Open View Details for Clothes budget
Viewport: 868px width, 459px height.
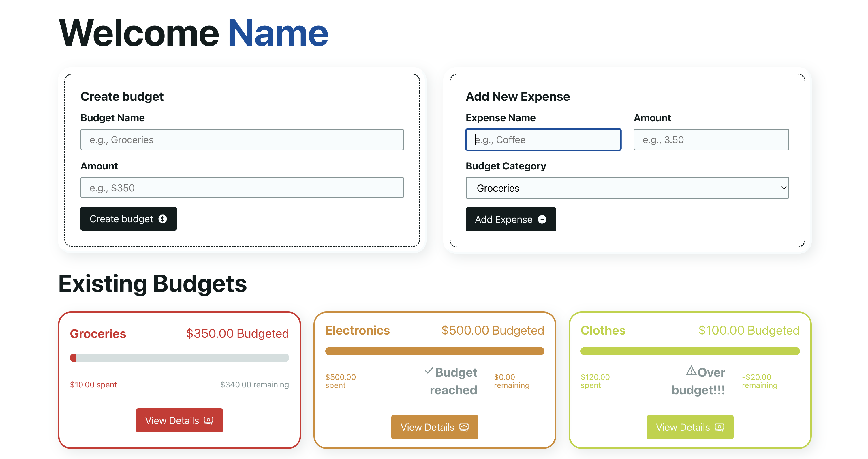pyautogui.click(x=690, y=427)
